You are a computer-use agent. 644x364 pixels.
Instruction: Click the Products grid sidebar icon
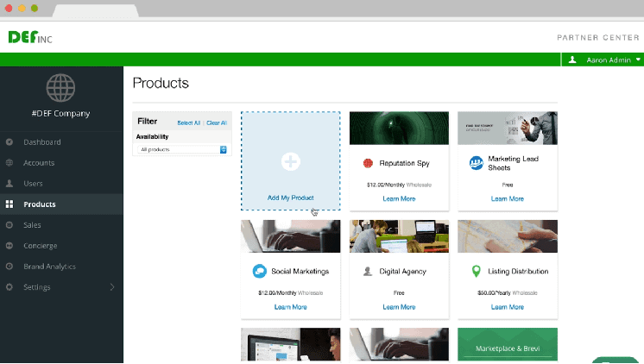point(9,204)
